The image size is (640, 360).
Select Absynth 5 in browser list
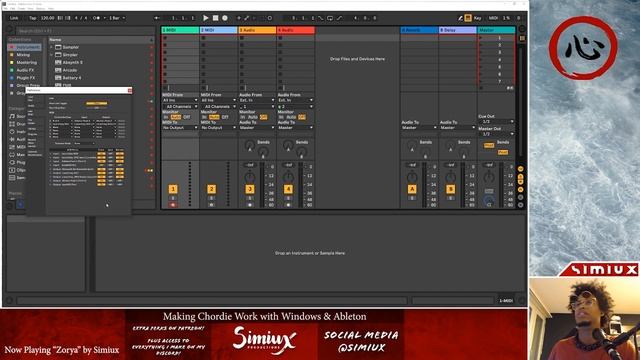click(72, 62)
